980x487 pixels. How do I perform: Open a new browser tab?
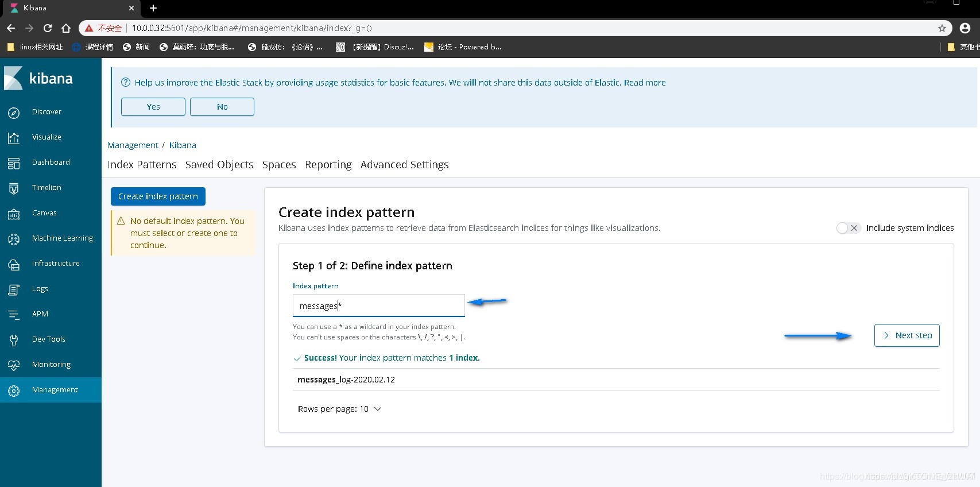(x=153, y=8)
